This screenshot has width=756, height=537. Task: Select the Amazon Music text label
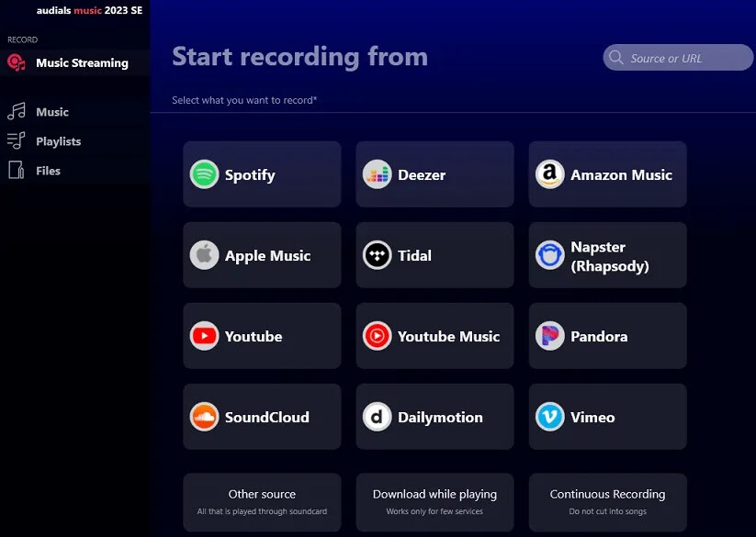coord(621,174)
